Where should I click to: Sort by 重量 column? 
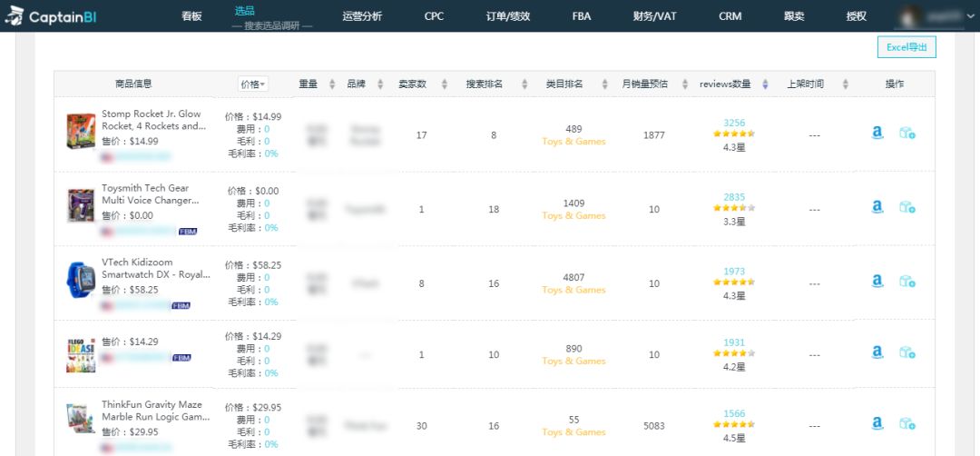(332, 84)
